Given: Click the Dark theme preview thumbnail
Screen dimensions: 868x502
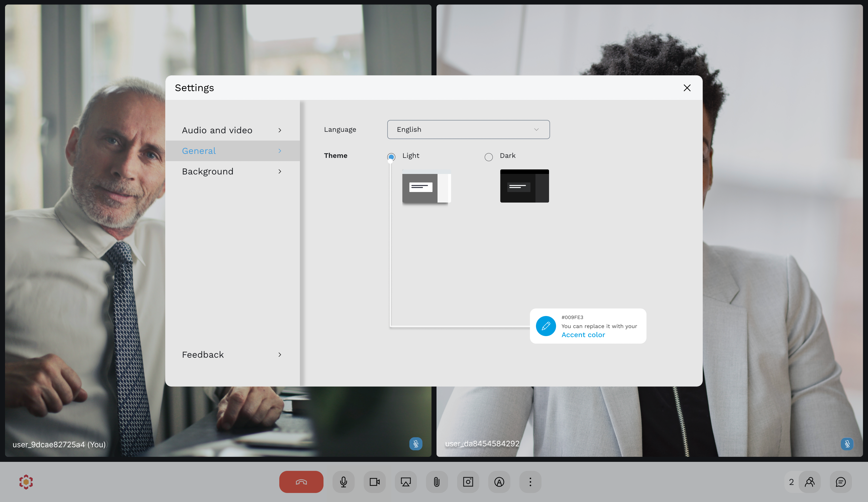Looking at the screenshot, I should coord(525,186).
